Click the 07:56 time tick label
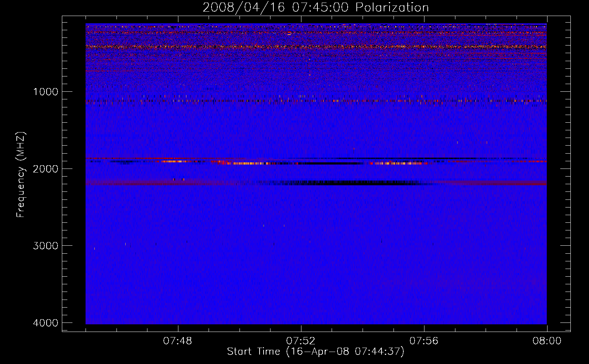Image resolution: width=589 pixels, height=364 pixels. (424, 341)
